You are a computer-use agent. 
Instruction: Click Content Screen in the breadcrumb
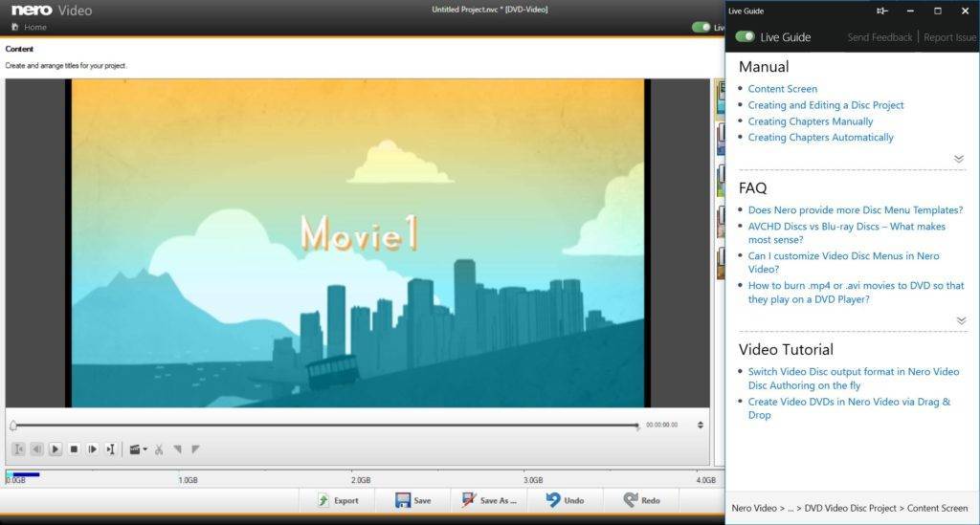(x=938, y=508)
